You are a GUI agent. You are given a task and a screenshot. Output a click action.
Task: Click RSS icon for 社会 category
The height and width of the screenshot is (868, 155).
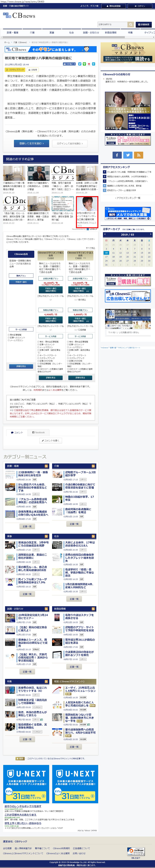point(93,536)
